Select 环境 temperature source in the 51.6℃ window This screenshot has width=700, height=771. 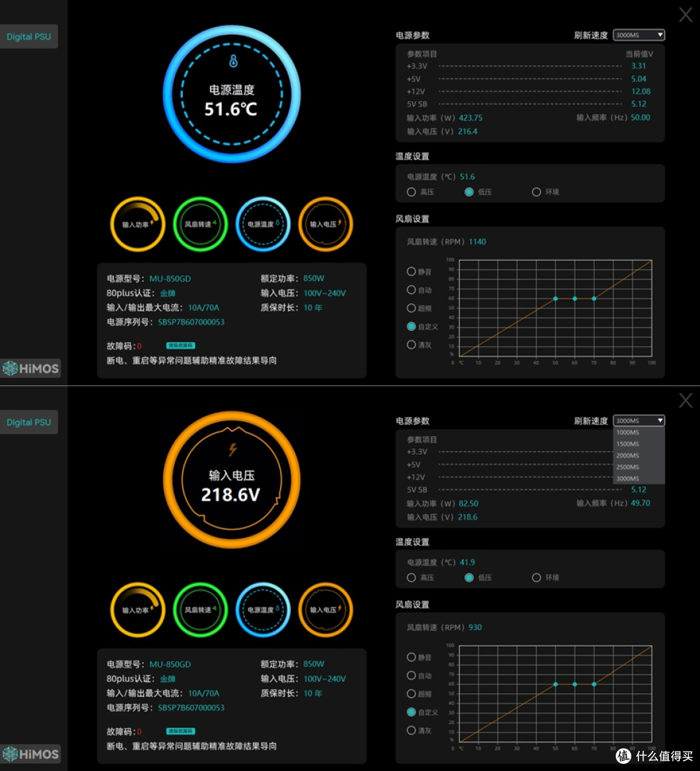click(536, 192)
